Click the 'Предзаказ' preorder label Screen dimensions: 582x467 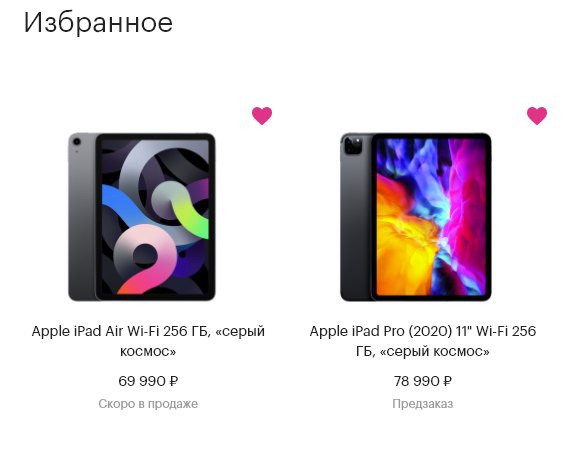point(423,404)
